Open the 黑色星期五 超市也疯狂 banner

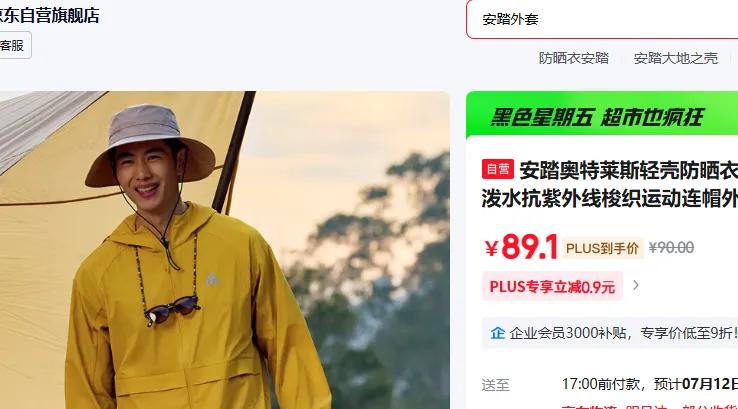point(602,116)
